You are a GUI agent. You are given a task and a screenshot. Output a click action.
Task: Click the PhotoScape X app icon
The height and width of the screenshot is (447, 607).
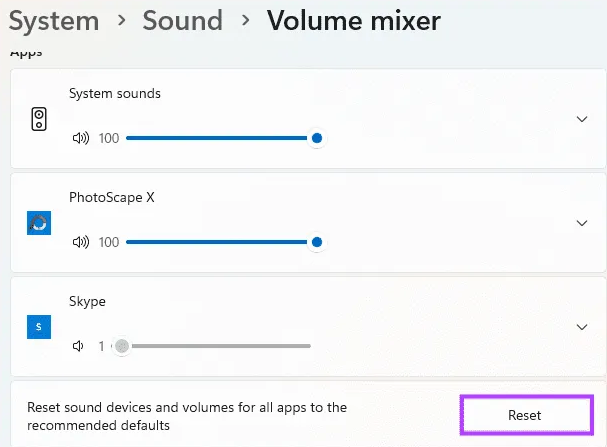coord(39,223)
